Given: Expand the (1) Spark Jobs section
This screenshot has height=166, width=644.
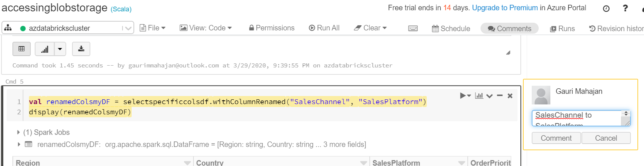Looking at the screenshot, I should [x=18, y=132].
